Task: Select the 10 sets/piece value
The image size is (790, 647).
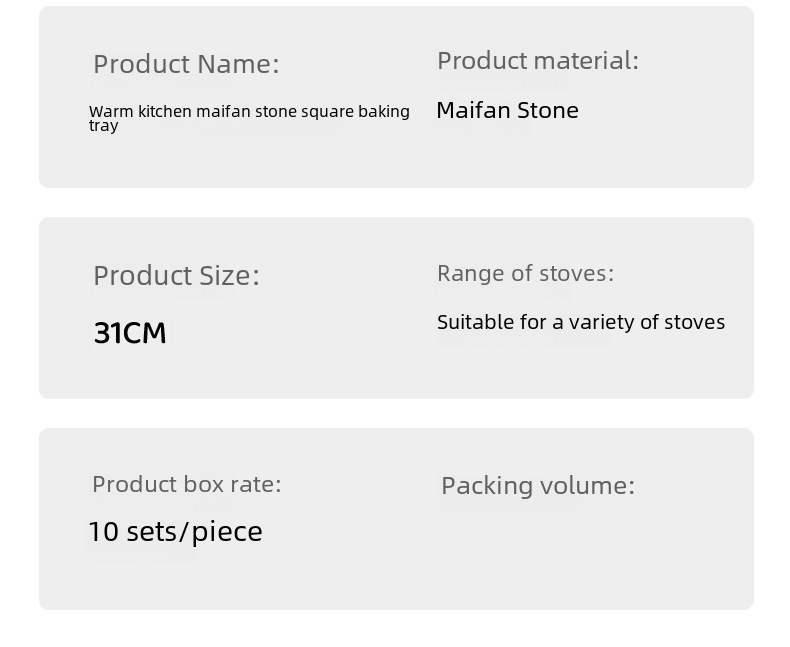Action: click(x=175, y=532)
